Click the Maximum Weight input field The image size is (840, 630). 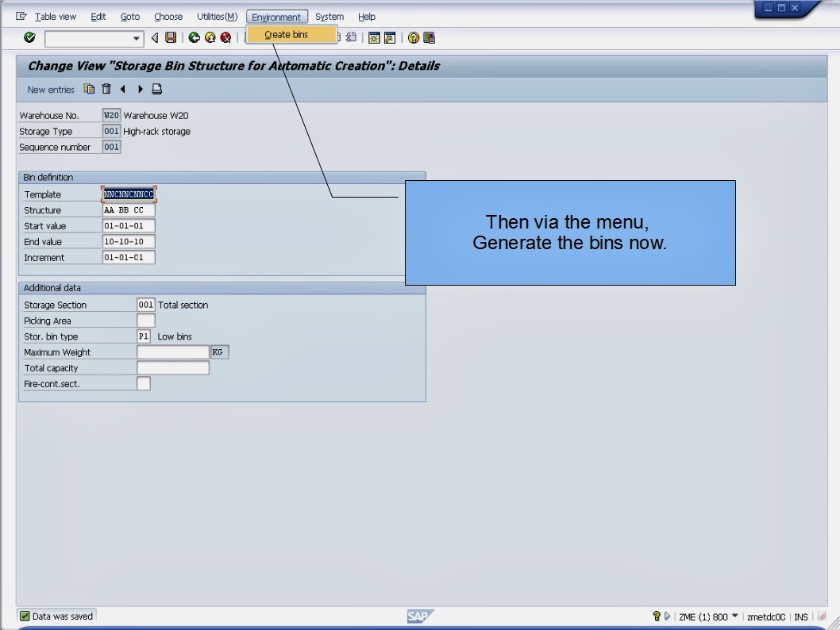(173, 351)
